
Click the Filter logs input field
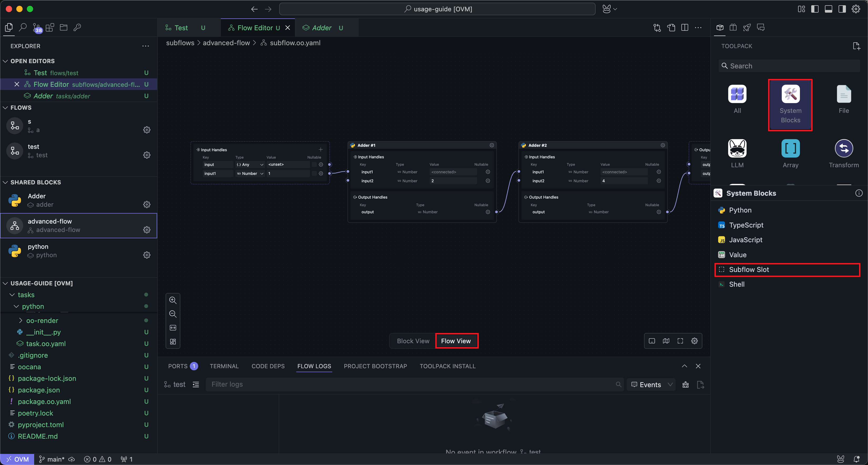click(x=411, y=384)
